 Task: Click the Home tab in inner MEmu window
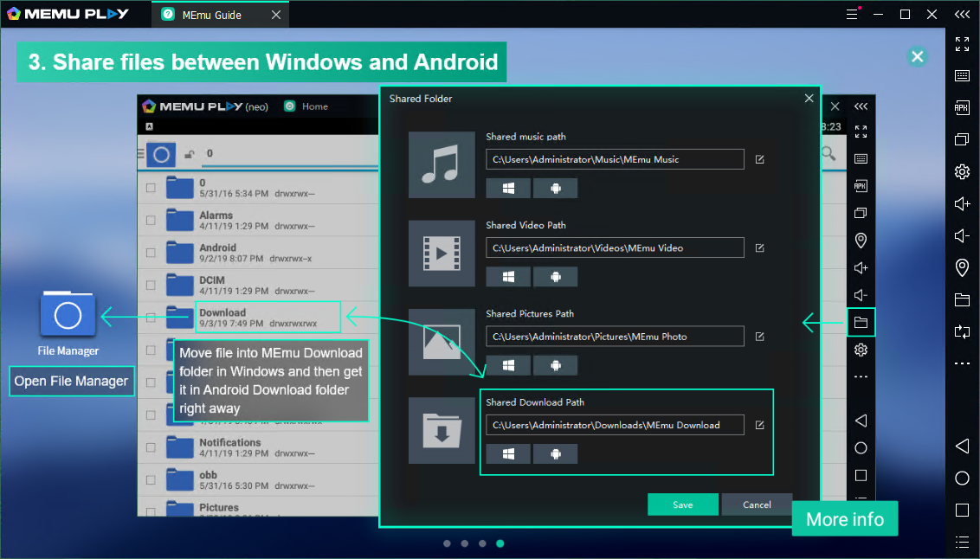tap(306, 106)
